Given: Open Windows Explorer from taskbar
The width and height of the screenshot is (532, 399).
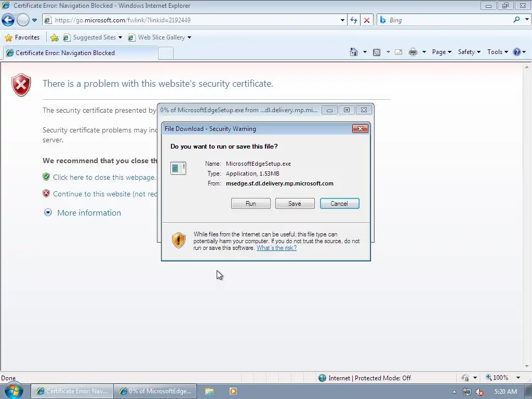Looking at the screenshot, I should coord(209,391).
